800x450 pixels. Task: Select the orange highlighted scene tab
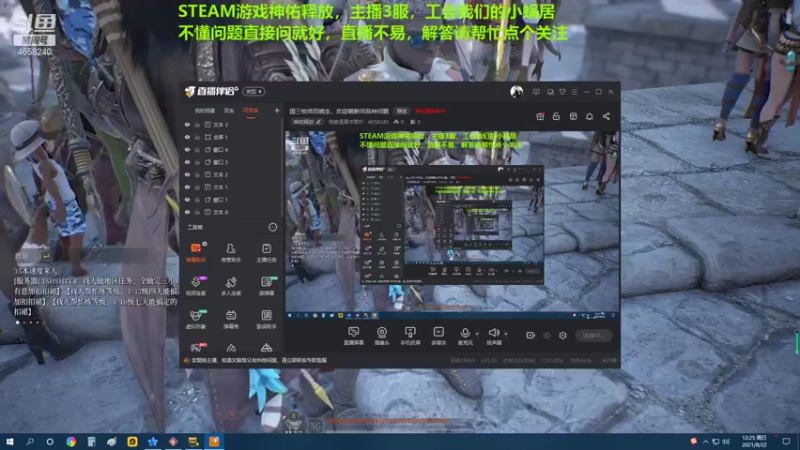pos(251,111)
